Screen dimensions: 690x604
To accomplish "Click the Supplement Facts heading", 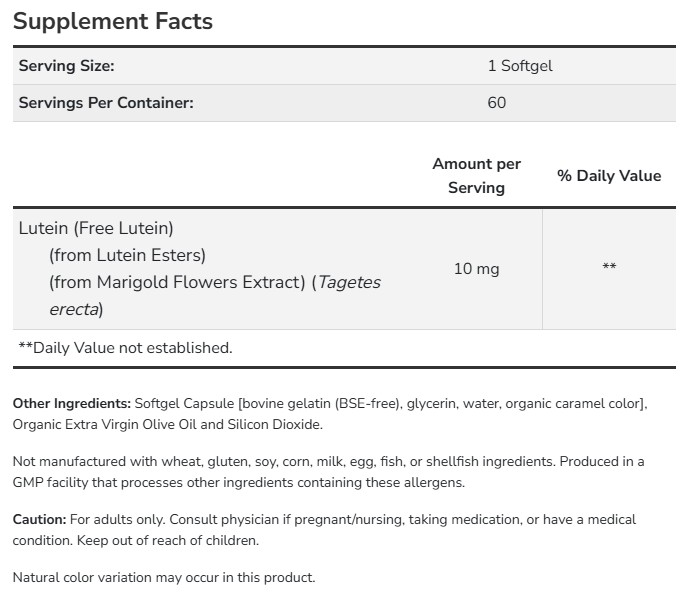I will pos(113,21).
